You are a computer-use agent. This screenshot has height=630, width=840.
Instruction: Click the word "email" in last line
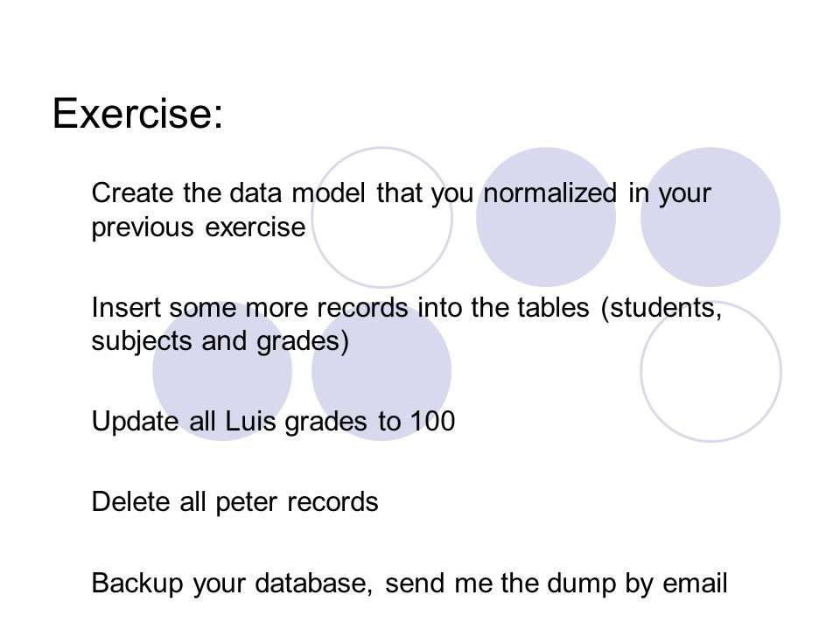[695, 583]
